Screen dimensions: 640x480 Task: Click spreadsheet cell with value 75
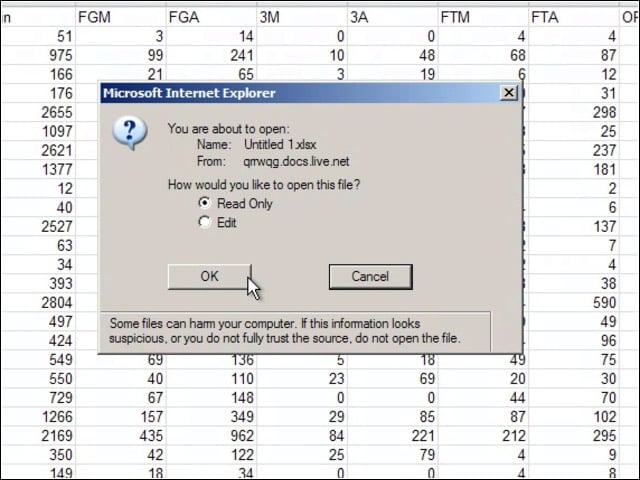pyautogui.click(x=574, y=360)
